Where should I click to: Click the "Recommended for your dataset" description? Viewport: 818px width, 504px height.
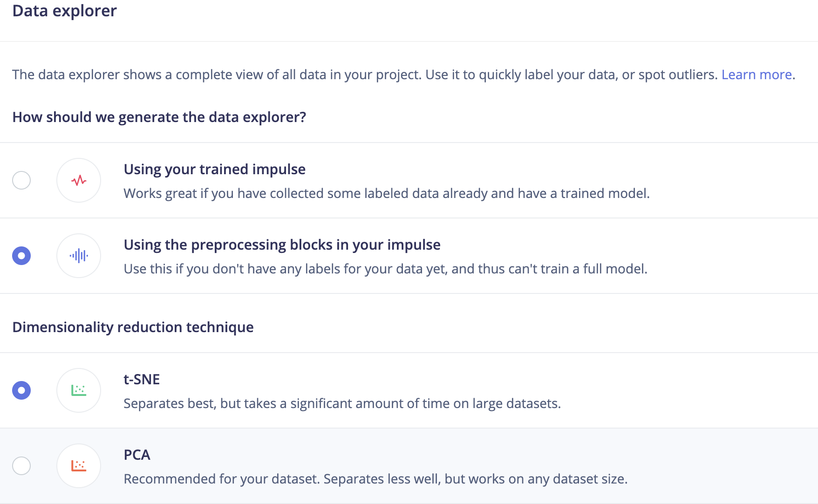coord(375,479)
